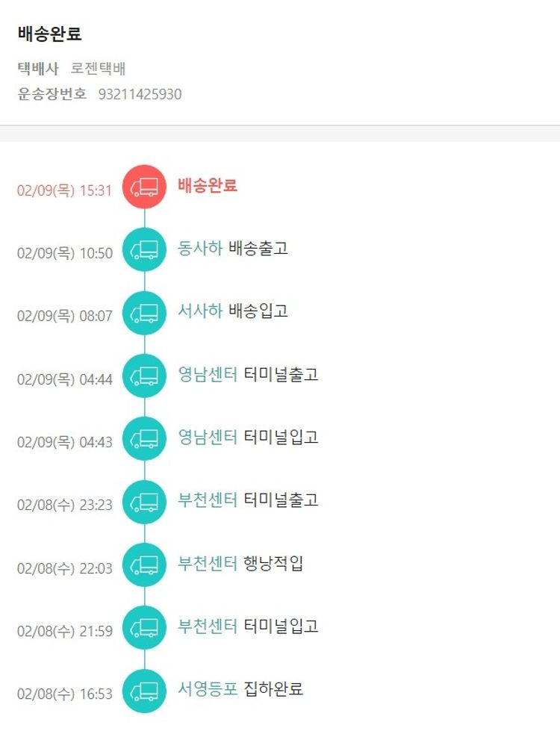Image resolution: width=560 pixels, height=734 pixels.
Task: Click the red 배송완료 status text
Action: 208,185
